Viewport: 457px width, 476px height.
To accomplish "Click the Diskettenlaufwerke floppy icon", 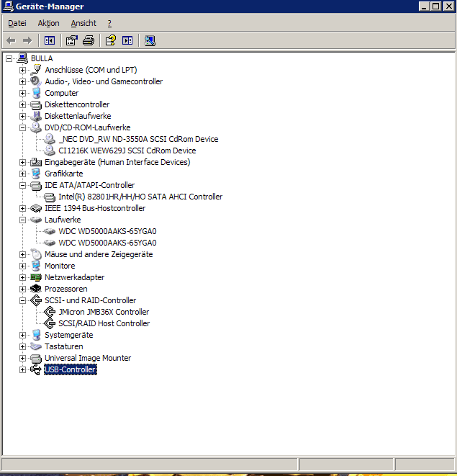I will [36, 116].
